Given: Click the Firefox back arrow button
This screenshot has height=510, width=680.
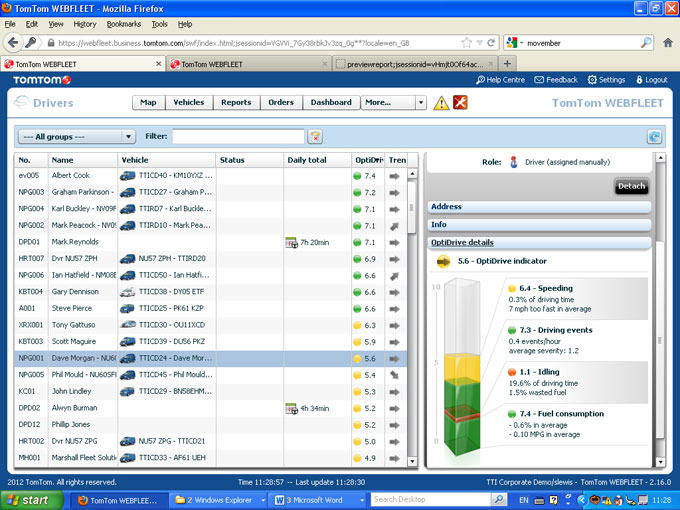Looking at the screenshot, I should click(x=13, y=42).
